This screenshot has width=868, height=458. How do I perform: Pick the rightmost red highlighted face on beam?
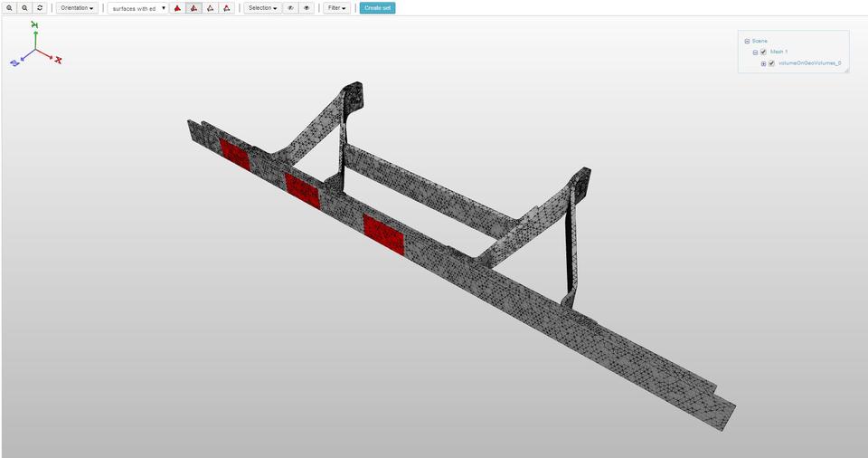coord(383,234)
